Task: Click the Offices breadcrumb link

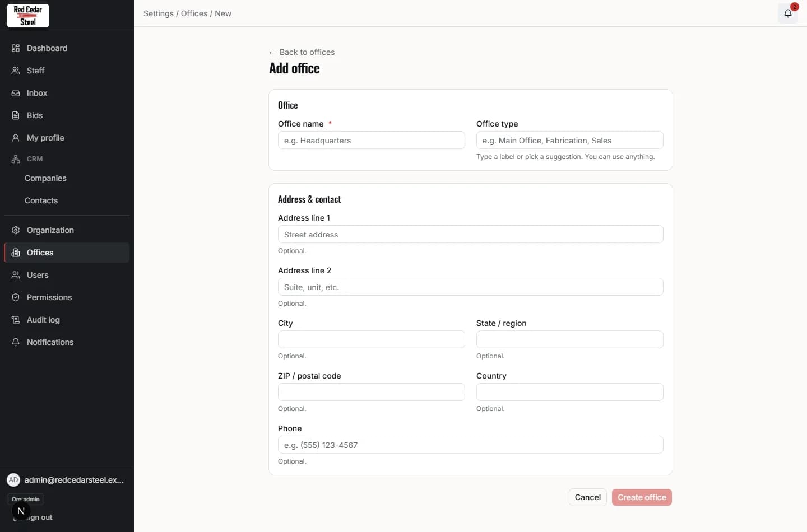Action: (x=194, y=13)
